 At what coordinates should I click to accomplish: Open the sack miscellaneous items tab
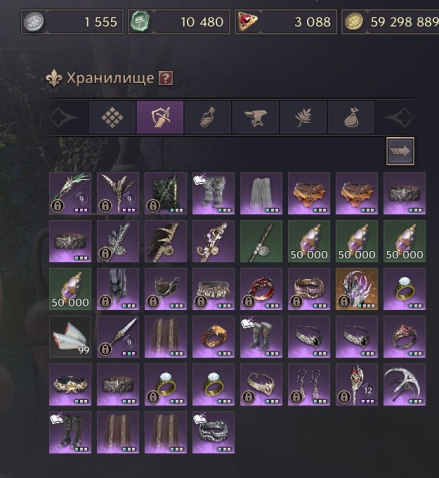351,117
